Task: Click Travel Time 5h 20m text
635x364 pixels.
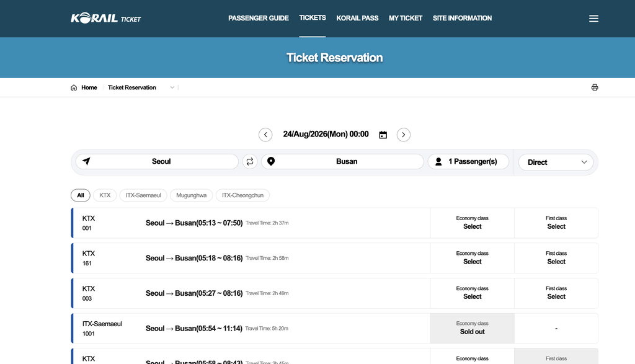Action: [267, 329]
